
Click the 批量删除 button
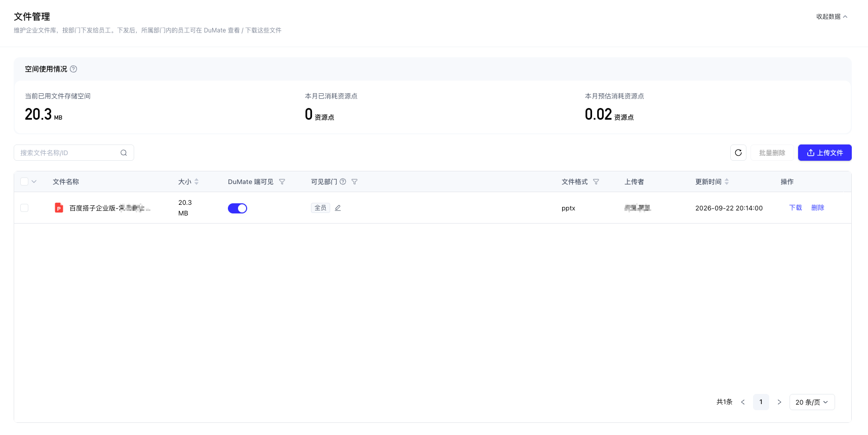click(772, 153)
